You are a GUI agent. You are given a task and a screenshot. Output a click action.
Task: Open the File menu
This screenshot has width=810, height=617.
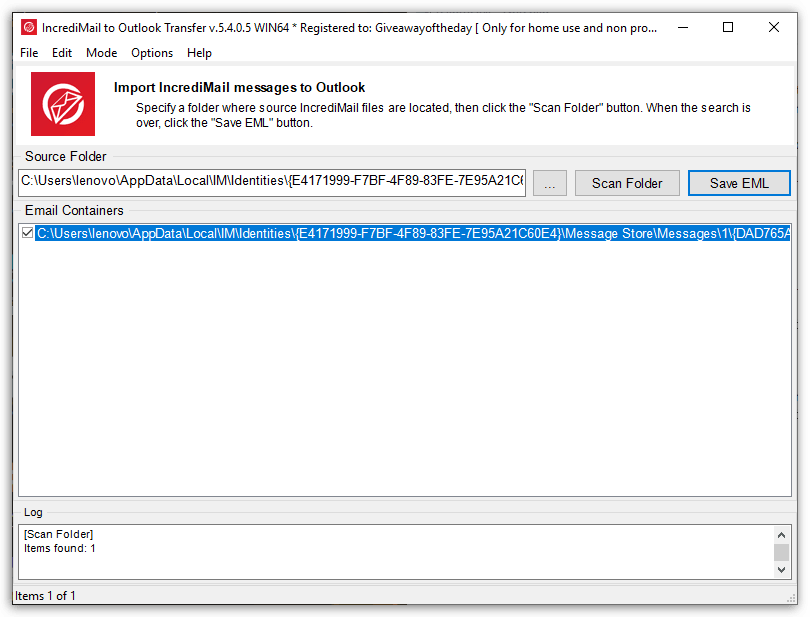[x=28, y=53]
